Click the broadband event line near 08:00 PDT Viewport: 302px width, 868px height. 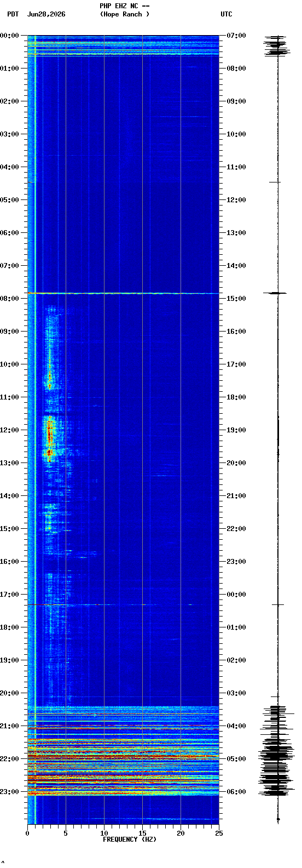pyautogui.click(x=123, y=293)
